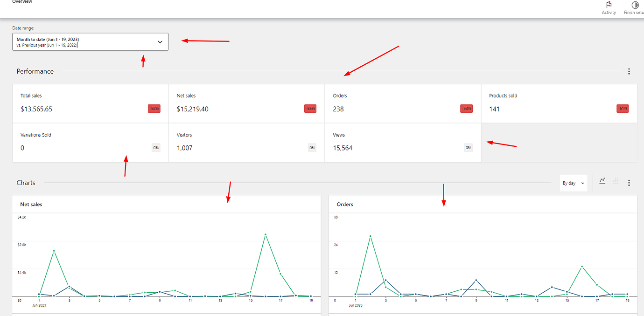The image size is (644, 316).
Task: Click the Date range selector chevron
Action: pyautogui.click(x=159, y=41)
